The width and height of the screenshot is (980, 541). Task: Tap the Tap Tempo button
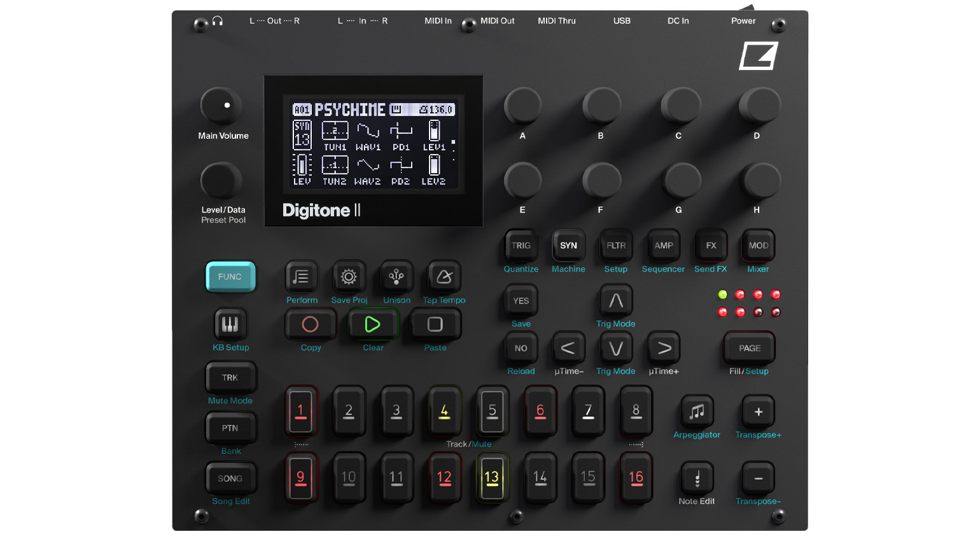[x=444, y=276]
